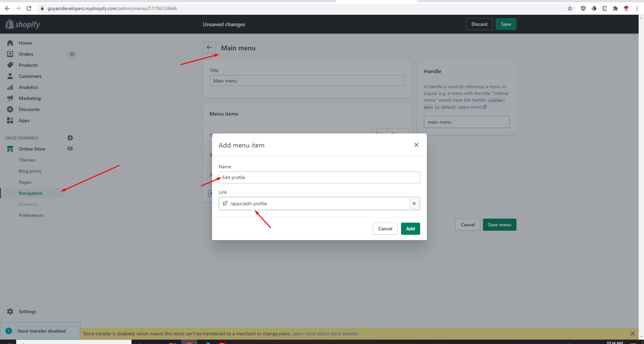Click Discard in the top bar
644x344 pixels.
pyautogui.click(x=479, y=24)
